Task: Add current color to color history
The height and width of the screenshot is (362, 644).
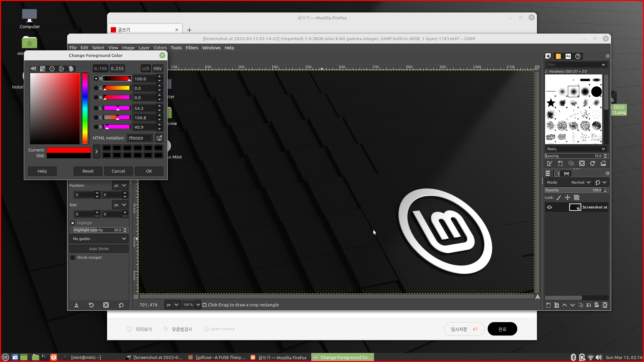Action: tap(97, 152)
